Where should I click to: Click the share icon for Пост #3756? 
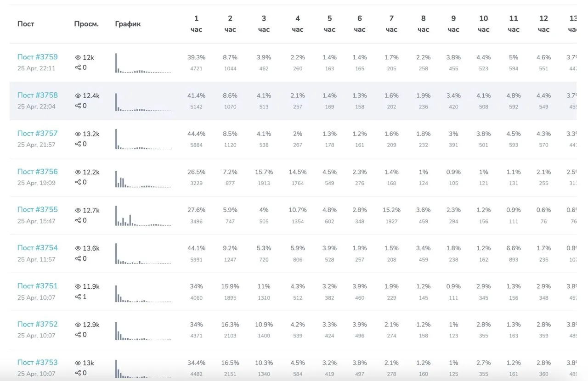tap(78, 182)
